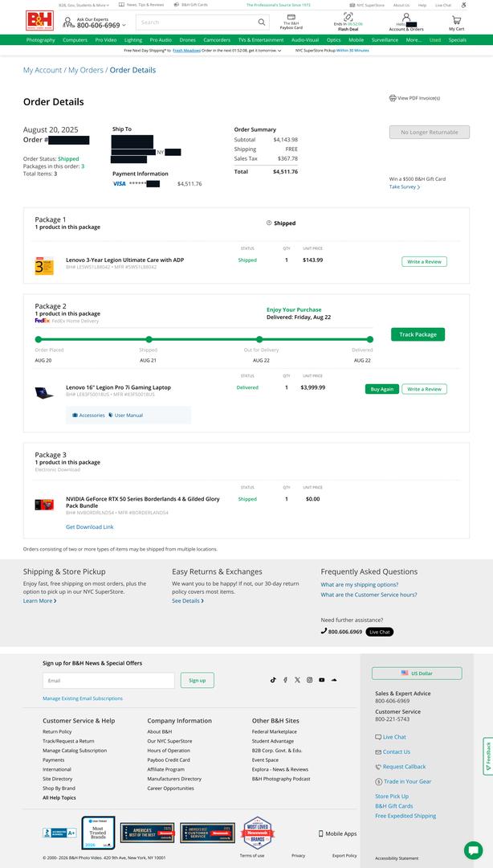Image resolution: width=493 pixels, height=868 pixels.
Task: Click the Out for Delivery tracking point
Action: (259, 339)
